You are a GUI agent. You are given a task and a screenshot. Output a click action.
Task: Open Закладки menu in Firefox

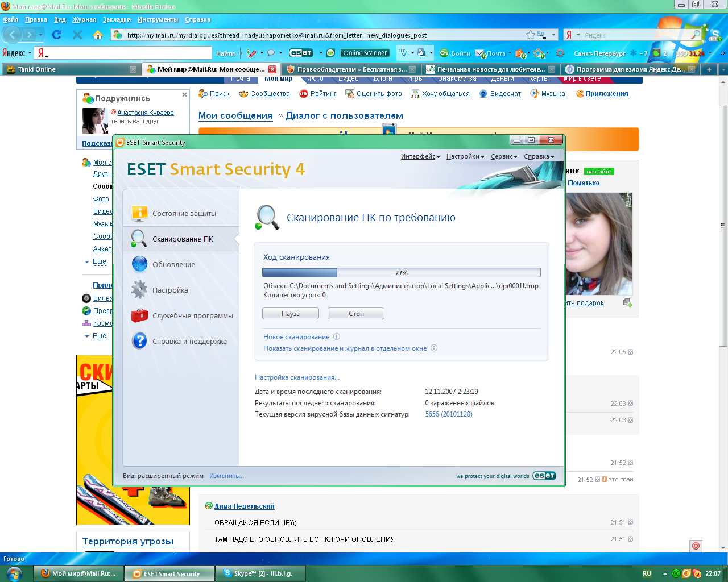[117, 19]
